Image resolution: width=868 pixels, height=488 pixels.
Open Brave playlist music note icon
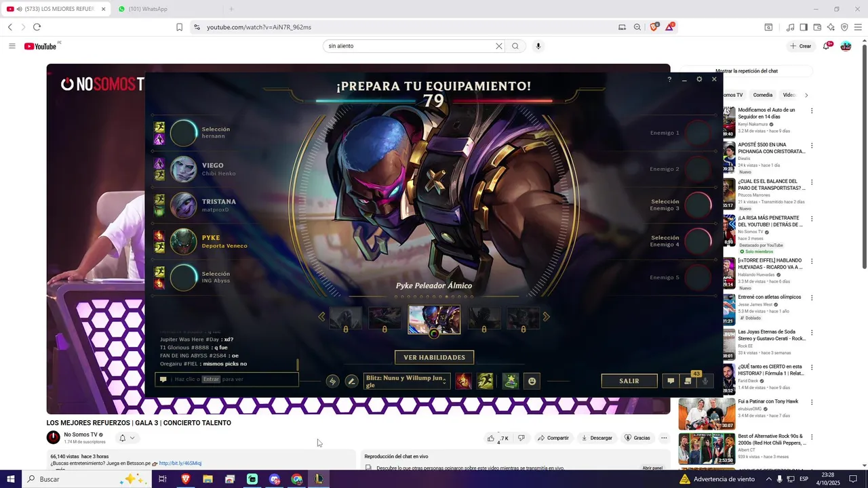point(790,27)
